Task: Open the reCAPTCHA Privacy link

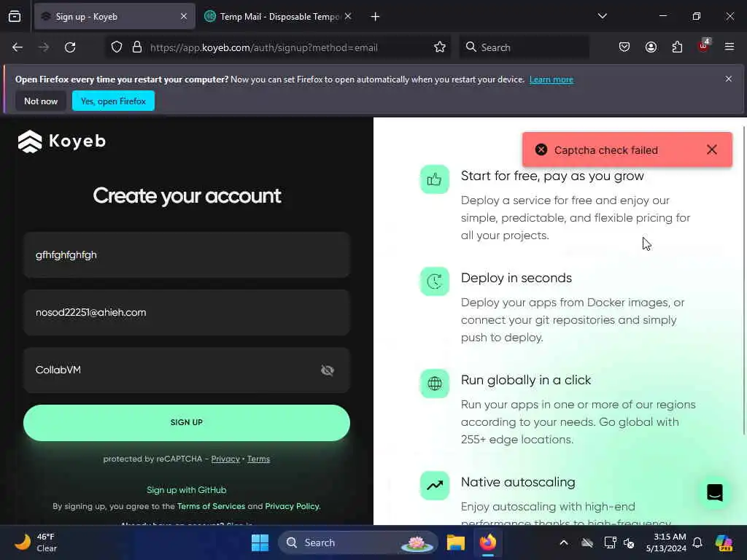Action: click(225, 459)
